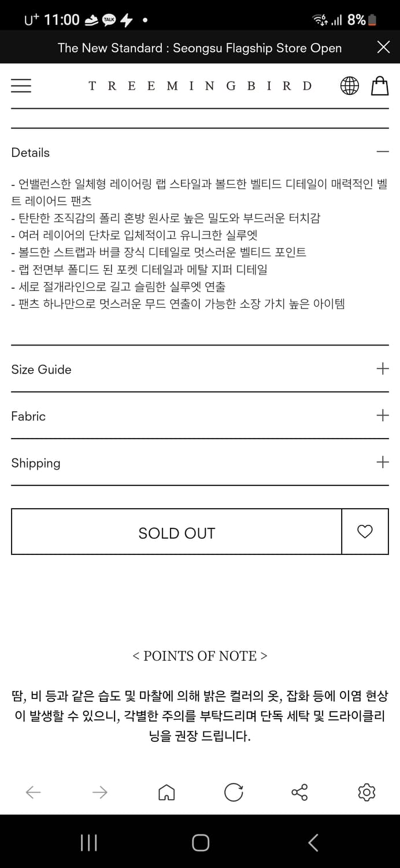The image size is (400, 868).
Task: Close the Seongsu Flagship Store banner
Action: pos(383,47)
